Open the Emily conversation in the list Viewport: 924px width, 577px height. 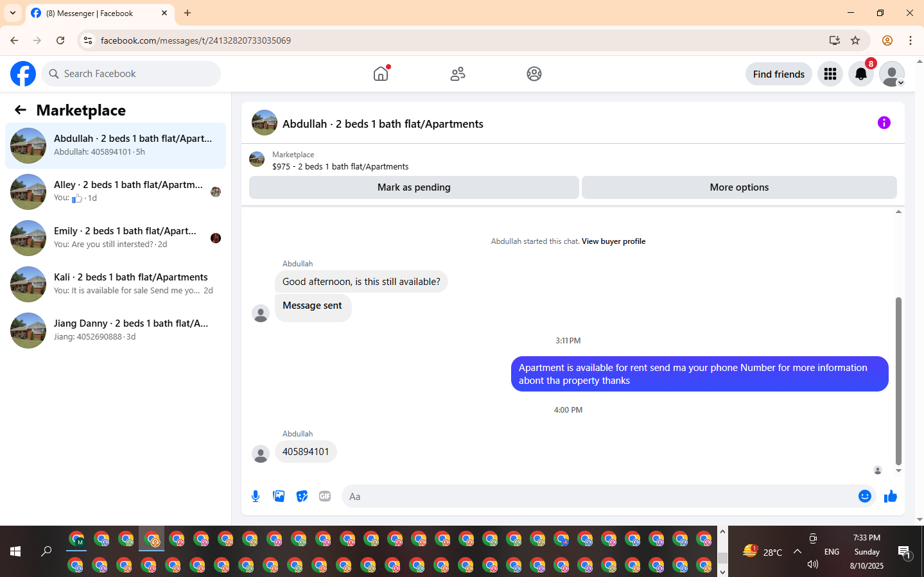tap(116, 238)
